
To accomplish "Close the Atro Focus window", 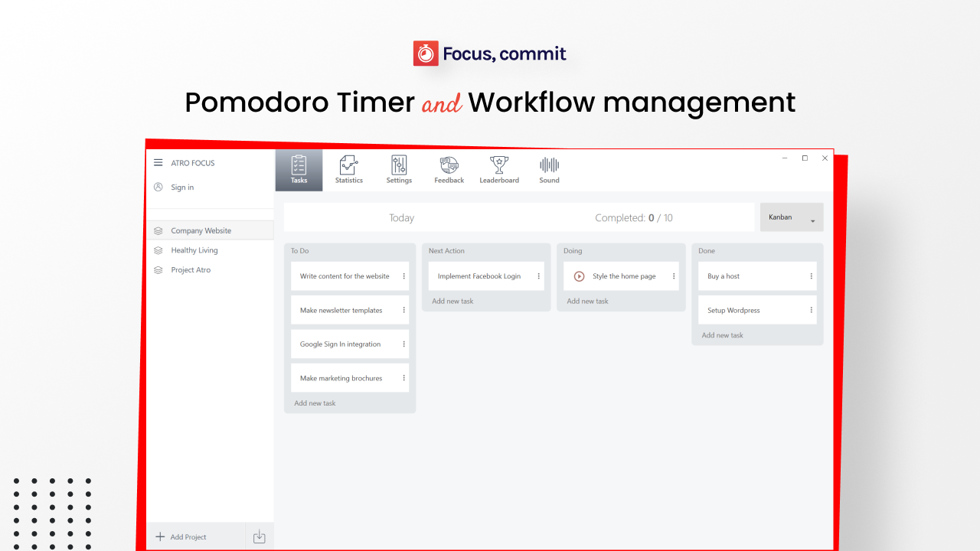I will 825,158.
